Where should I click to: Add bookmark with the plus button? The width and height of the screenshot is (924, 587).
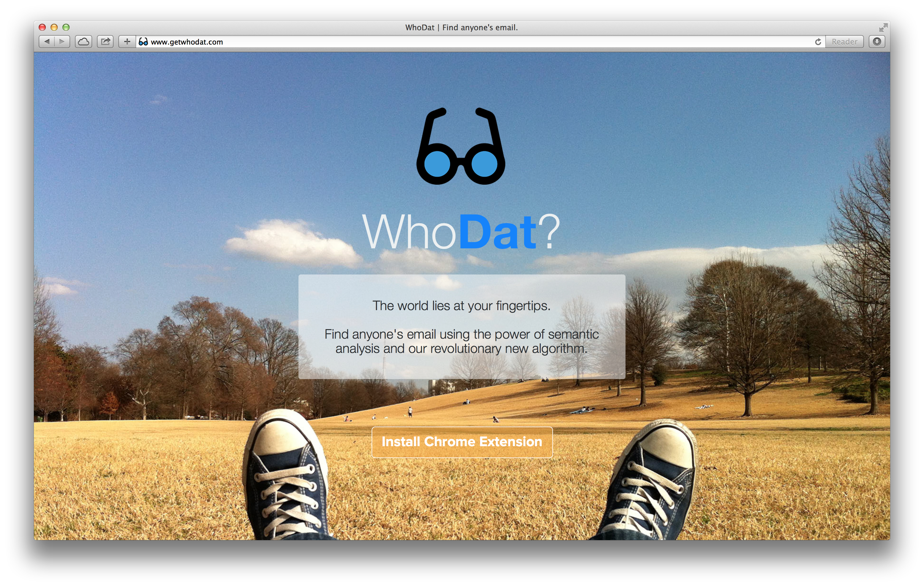pyautogui.click(x=127, y=41)
